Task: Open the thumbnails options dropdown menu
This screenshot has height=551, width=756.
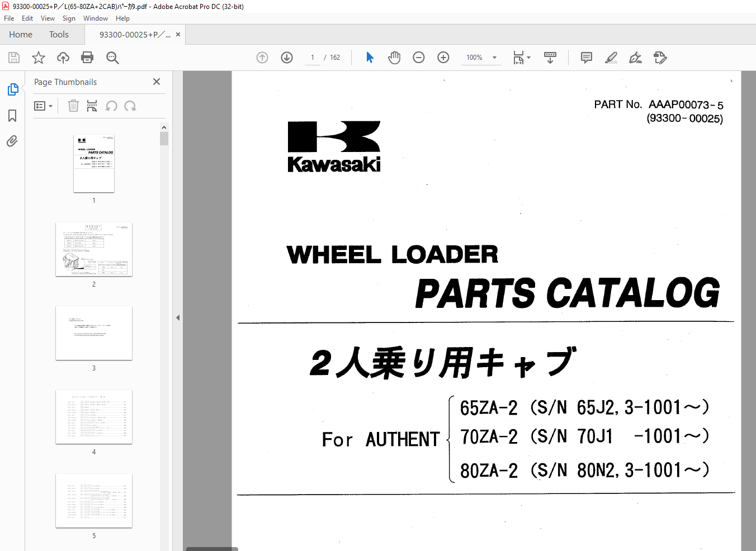Action: pyautogui.click(x=43, y=106)
